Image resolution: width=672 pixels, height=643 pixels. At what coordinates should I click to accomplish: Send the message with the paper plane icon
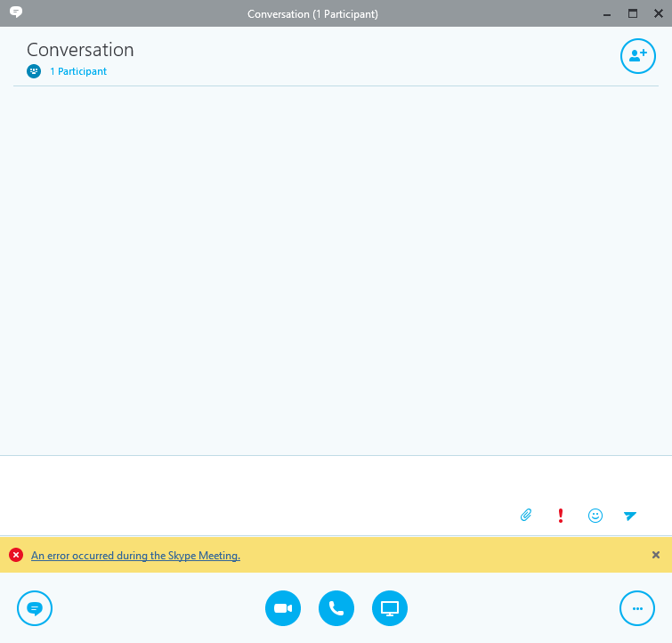tap(630, 515)
